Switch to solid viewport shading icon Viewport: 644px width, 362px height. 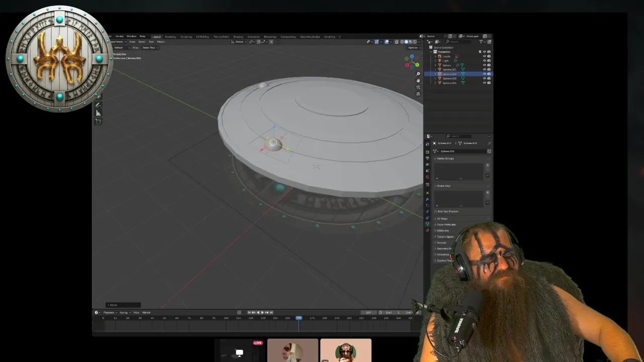pos(407,42)
